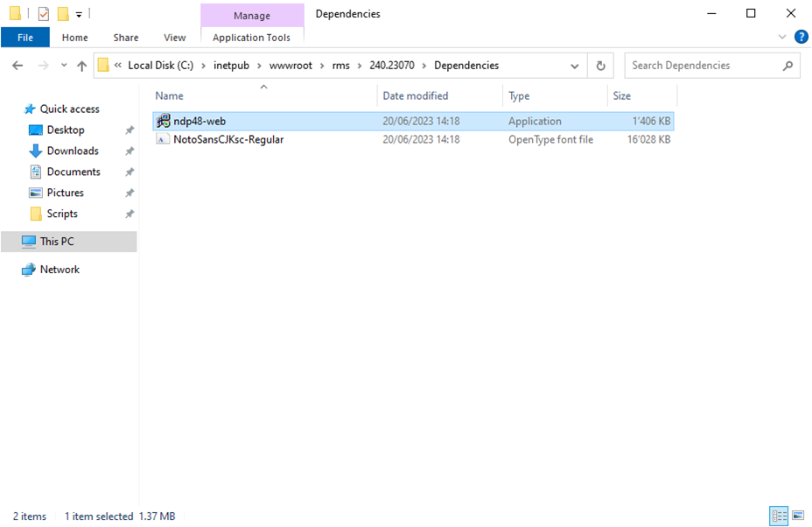Viewport: 812px width, 527px height.
Task: Select NotoSansCJKsc-Regular font file
Action: coord(413,139)
